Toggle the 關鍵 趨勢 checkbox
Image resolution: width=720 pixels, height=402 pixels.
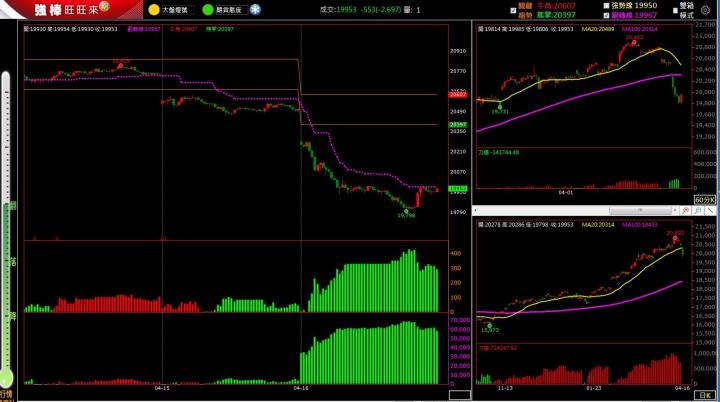pyautogui.click(x=513, y=10)
